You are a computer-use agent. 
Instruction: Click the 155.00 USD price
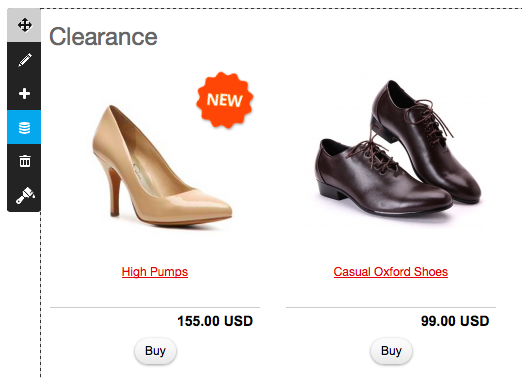pyautogui.click(x=215, y=321)
